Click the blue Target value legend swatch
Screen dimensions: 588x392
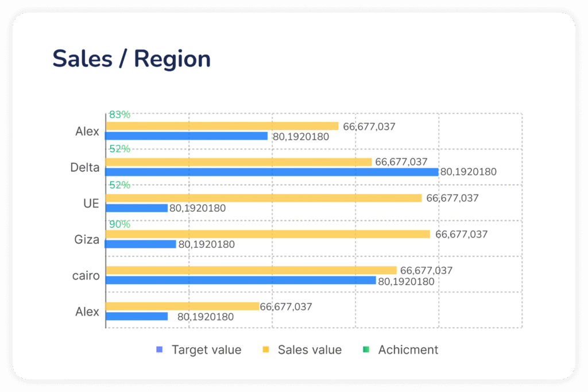160,349
